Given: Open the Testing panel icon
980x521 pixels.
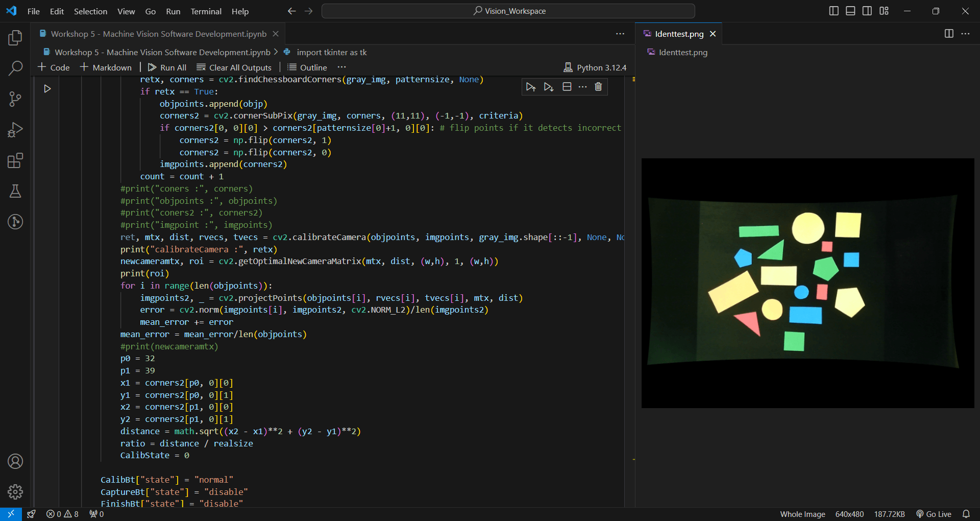Looking at the screenshot, I should 15,191.
